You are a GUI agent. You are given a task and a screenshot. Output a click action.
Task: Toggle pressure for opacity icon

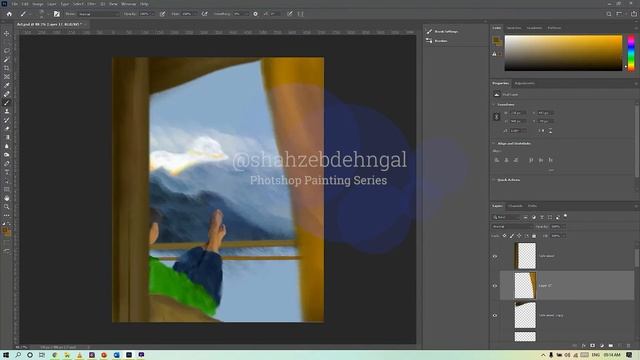(x=162, y=14)
